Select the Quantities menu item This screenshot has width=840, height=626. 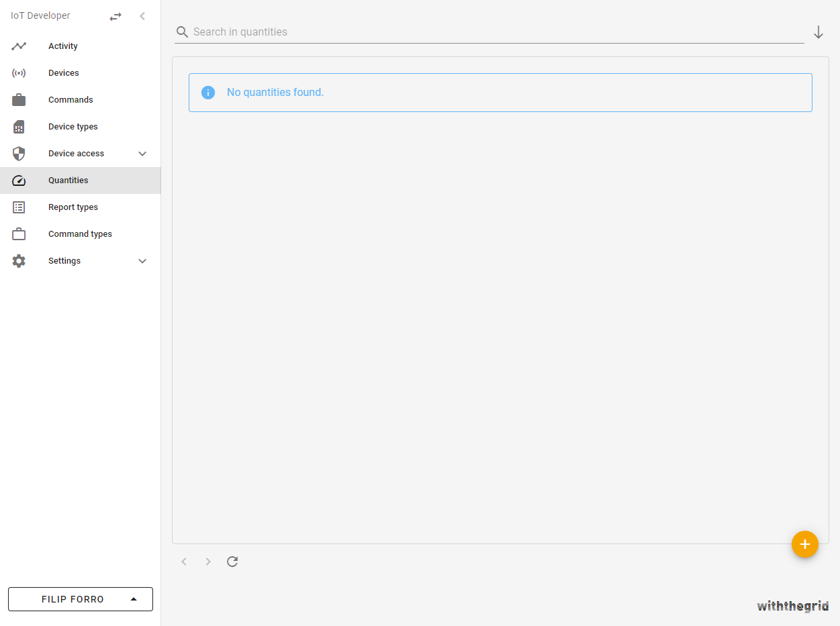[68, 180]
